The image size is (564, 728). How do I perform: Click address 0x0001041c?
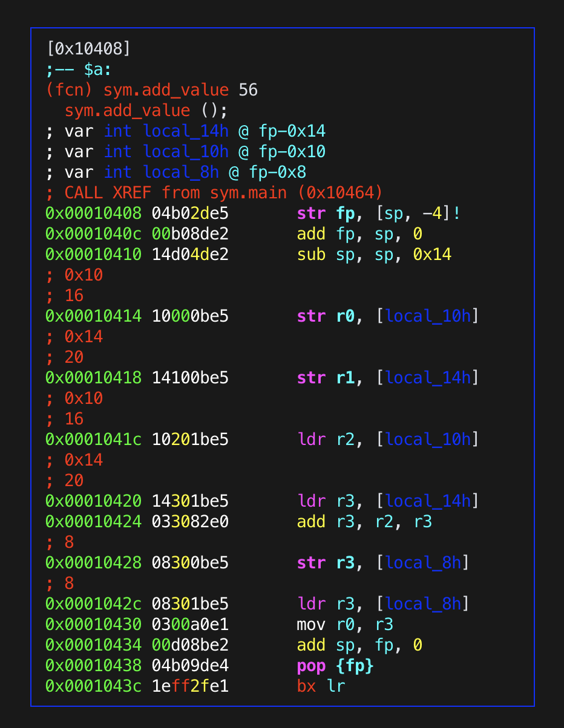[94, 440]
